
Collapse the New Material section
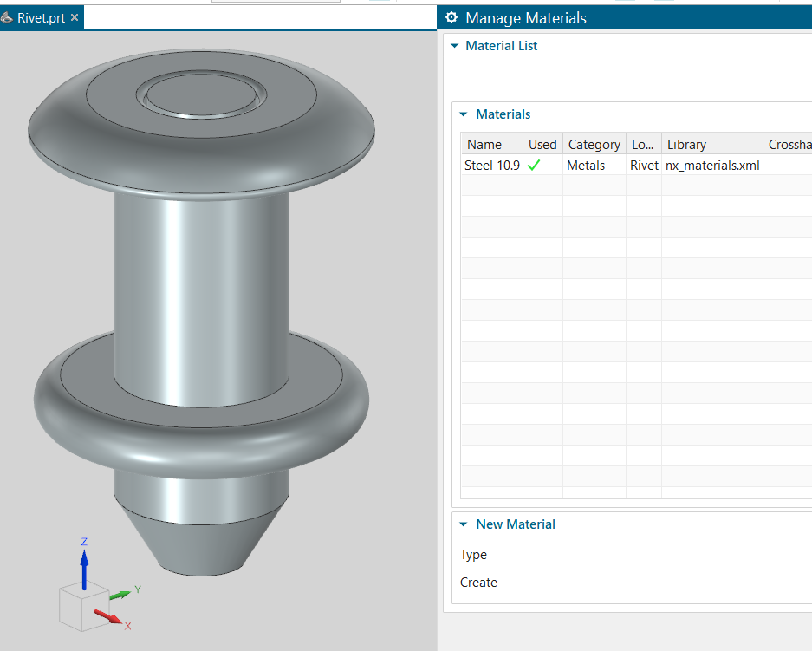pos(463,524)
